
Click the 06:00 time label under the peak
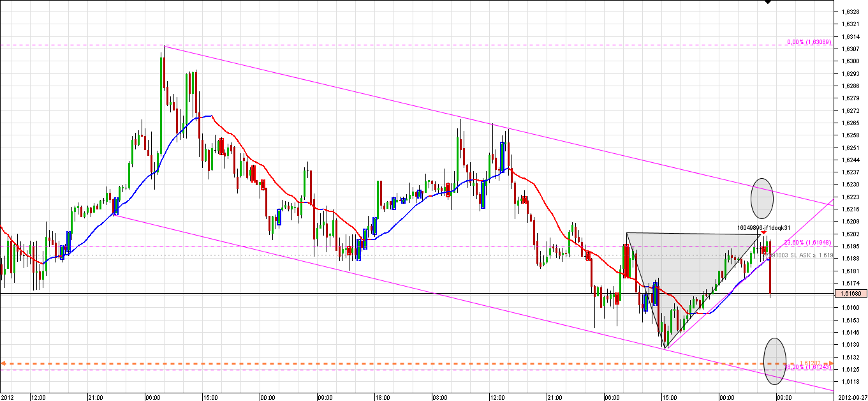coord(153,397)
